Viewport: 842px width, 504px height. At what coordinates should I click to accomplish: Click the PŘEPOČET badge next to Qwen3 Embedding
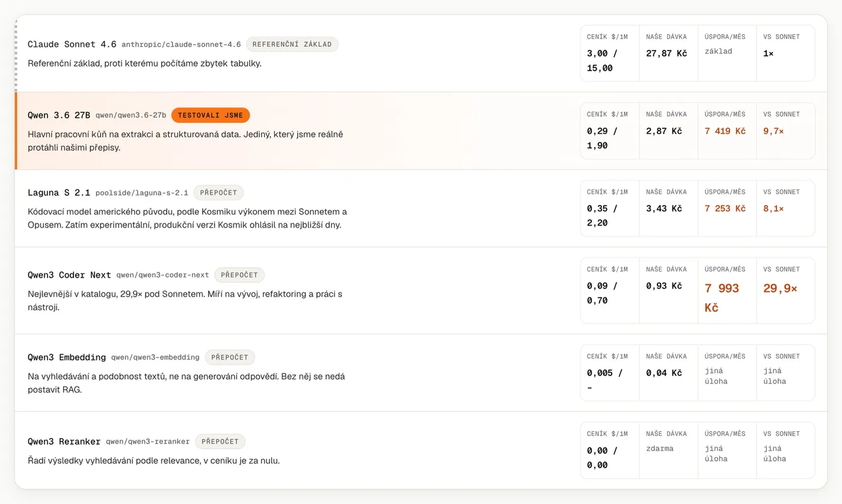(230, 357)
